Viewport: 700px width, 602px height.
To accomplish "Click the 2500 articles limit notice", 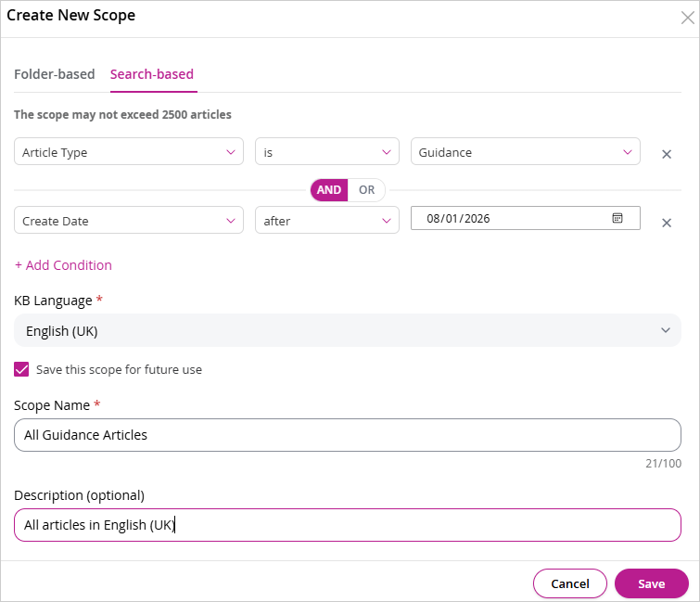I will (122, 115).
